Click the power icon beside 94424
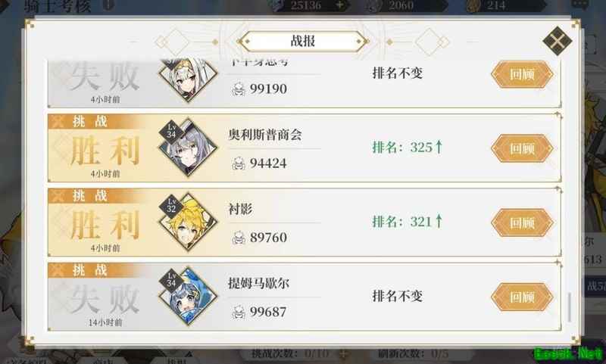This screenshot has width=606, height=364. (239, 163)
